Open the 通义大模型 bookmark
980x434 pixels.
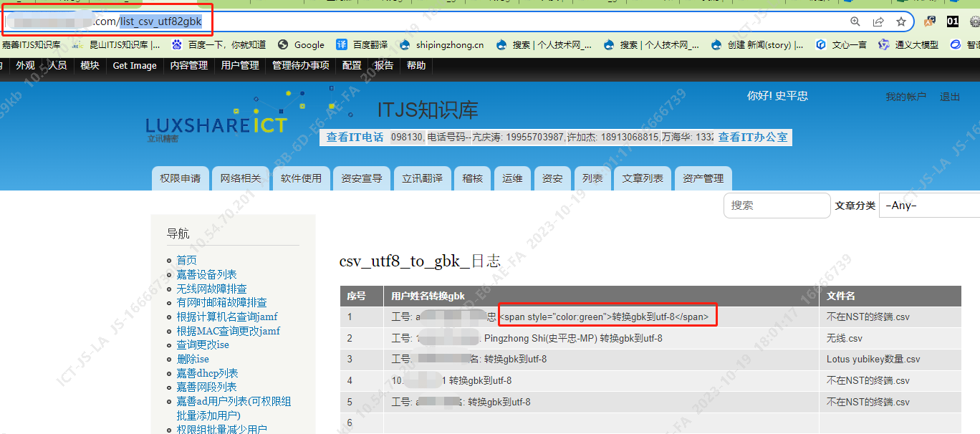(x=908, y=44)
